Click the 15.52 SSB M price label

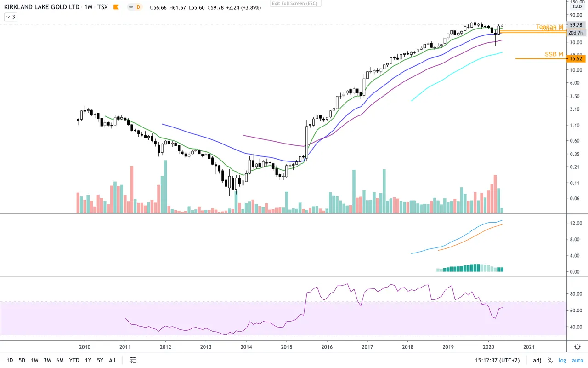pos(576,58)
